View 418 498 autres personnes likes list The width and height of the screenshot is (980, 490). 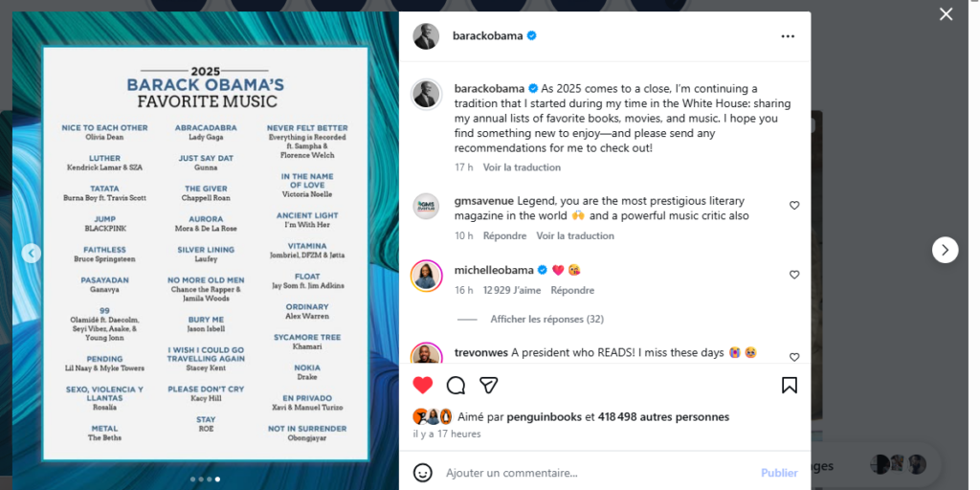(663, 417)
